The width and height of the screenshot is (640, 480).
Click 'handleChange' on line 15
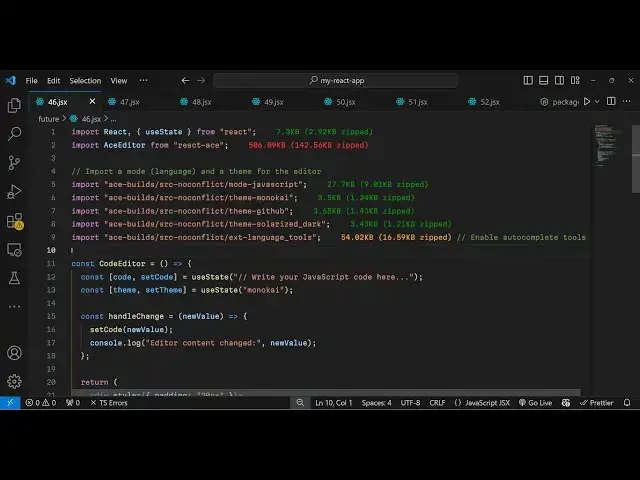pyautogui.click(x=136, y=316)
